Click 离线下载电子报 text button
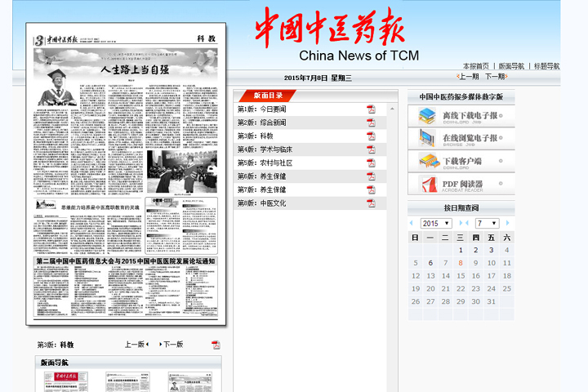 (x=470, y=116)
